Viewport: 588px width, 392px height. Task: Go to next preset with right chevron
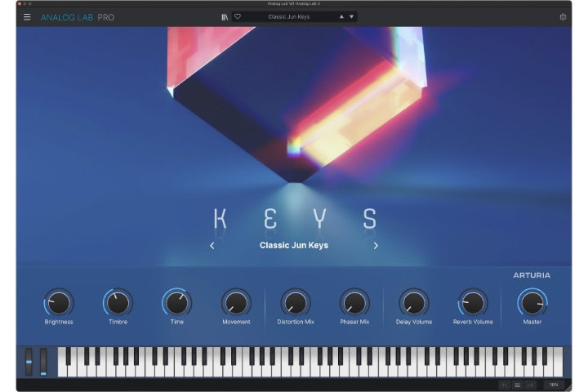pyautogui.click(x=376, y=246)
